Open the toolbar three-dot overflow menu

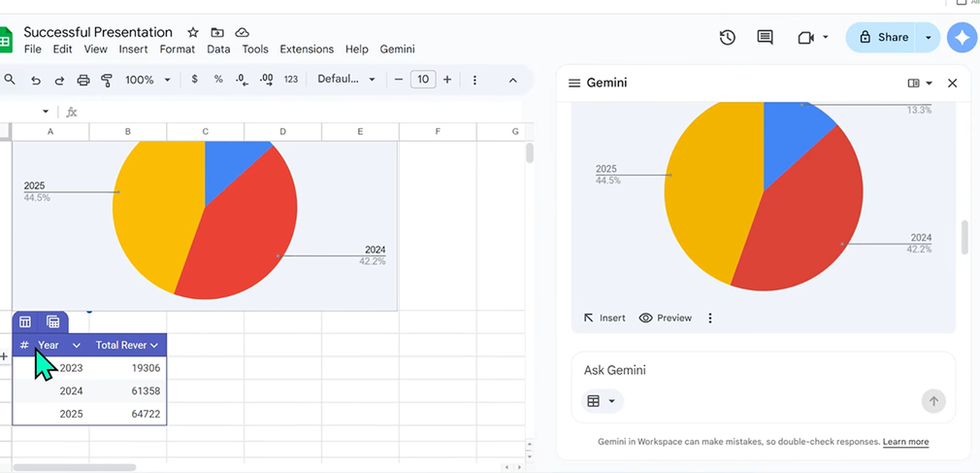click(475, 80)
